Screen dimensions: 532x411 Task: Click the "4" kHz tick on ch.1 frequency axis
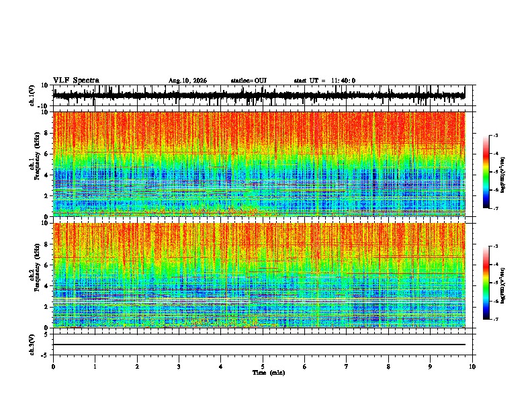[x=46, y=175]
